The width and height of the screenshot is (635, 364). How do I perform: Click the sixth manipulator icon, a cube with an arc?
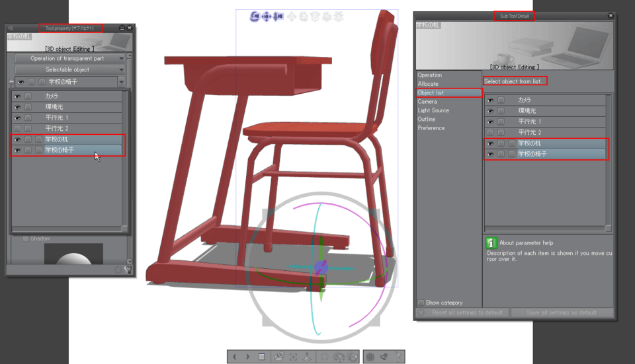pos(315,17)
